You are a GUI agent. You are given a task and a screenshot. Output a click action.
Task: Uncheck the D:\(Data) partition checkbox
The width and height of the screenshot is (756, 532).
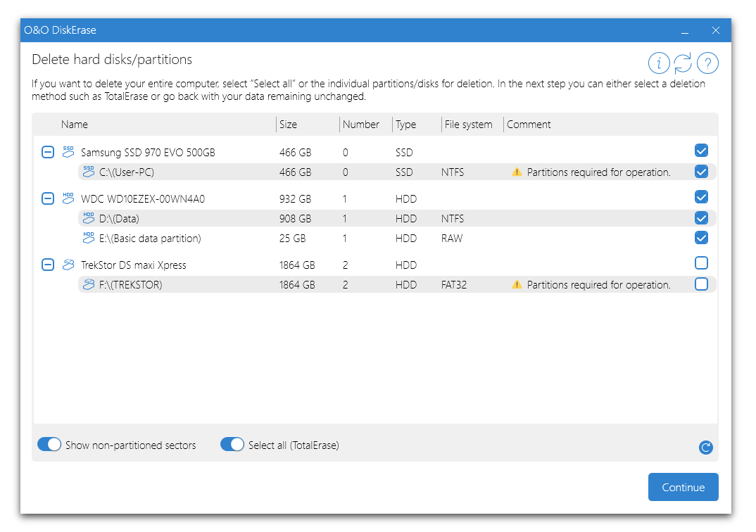tap(701, 218)
